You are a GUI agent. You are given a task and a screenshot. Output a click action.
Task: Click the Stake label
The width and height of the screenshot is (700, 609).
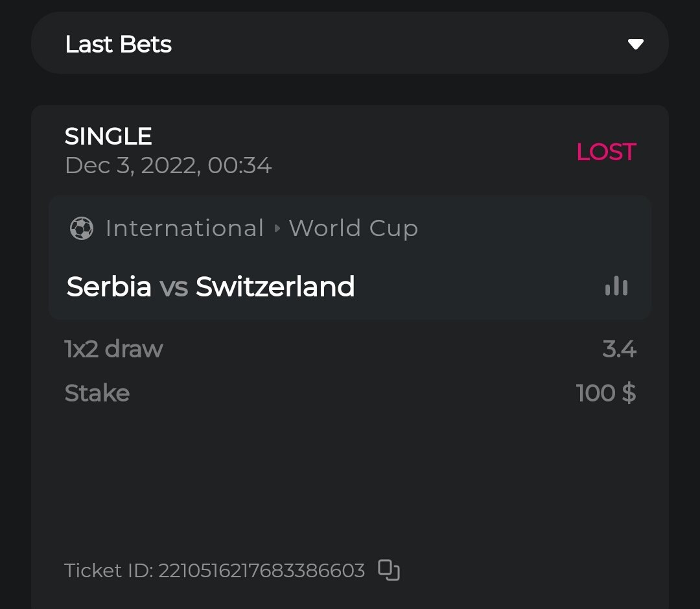click(97, 393)
